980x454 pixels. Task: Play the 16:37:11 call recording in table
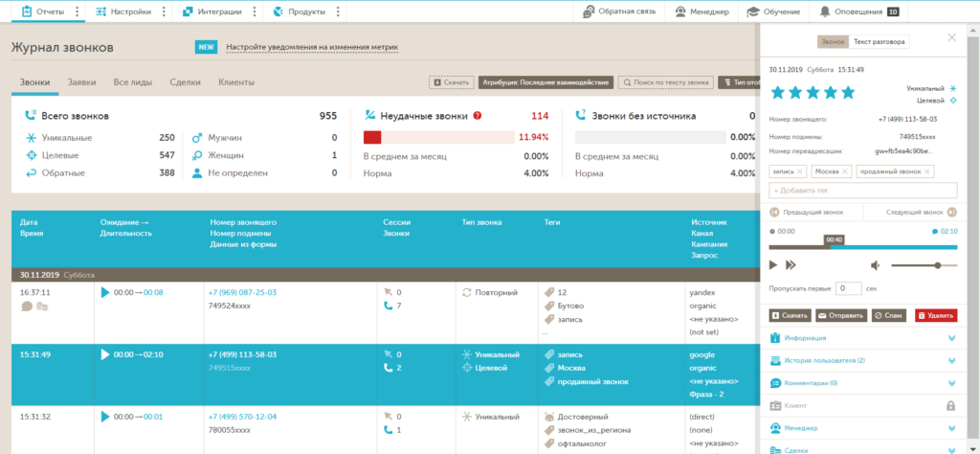[105, 292]
